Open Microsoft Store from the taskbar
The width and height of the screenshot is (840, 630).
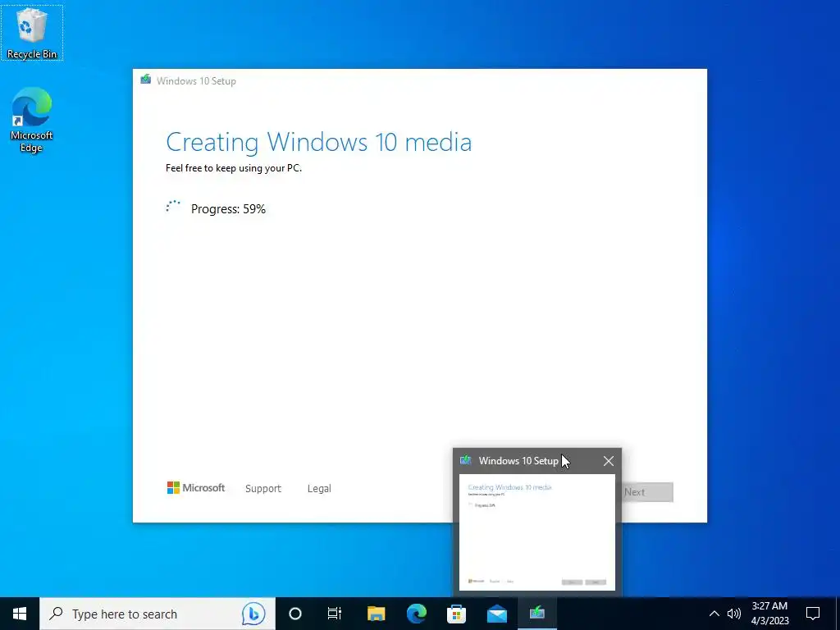click(456, 614)
